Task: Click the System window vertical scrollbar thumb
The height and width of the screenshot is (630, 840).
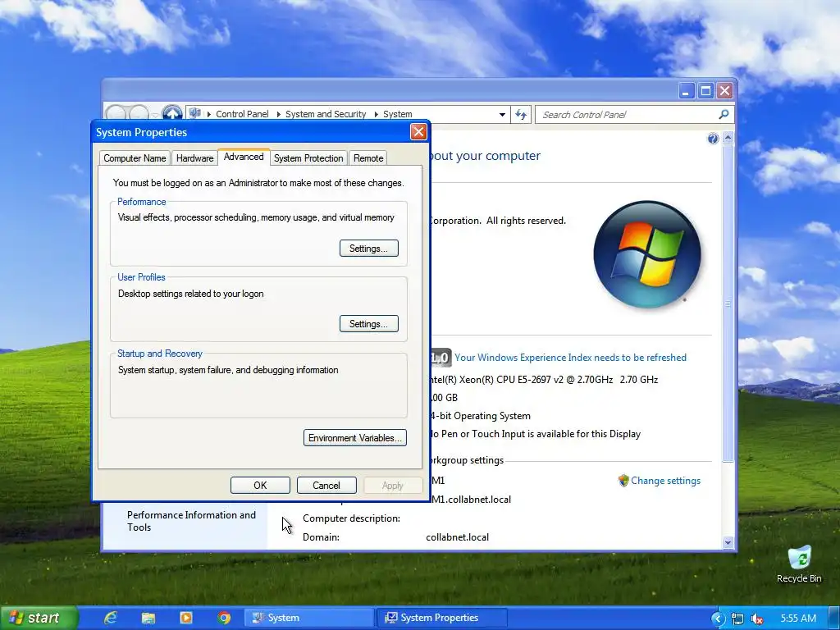Action: 728,303
